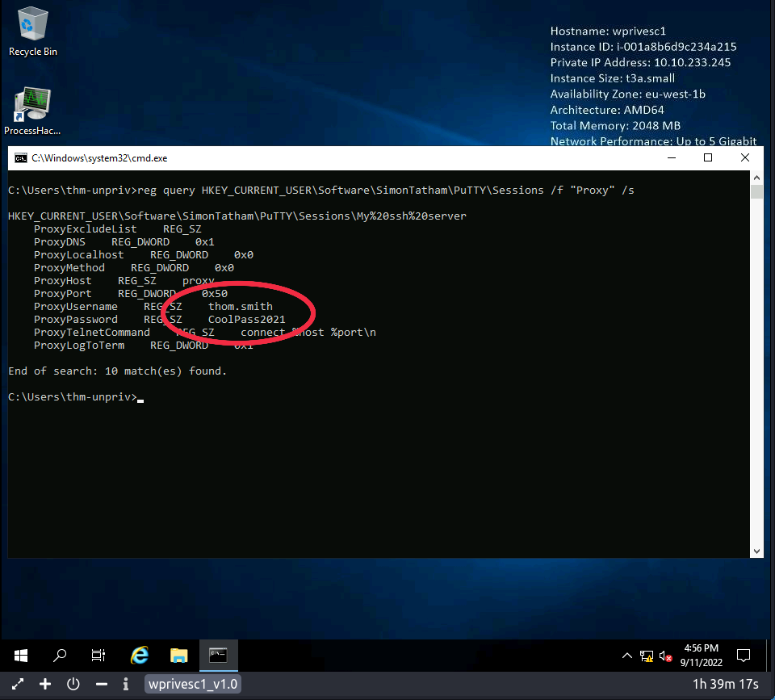The height and width of the screenshot is (700, 775).
Task: Launch Internet Explorer from the taskbar
Action: tap(140, 655)
